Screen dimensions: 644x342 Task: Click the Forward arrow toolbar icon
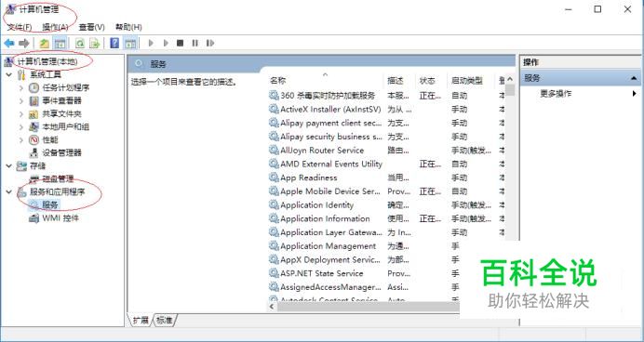pyautogui.click(x=24, y=43)
